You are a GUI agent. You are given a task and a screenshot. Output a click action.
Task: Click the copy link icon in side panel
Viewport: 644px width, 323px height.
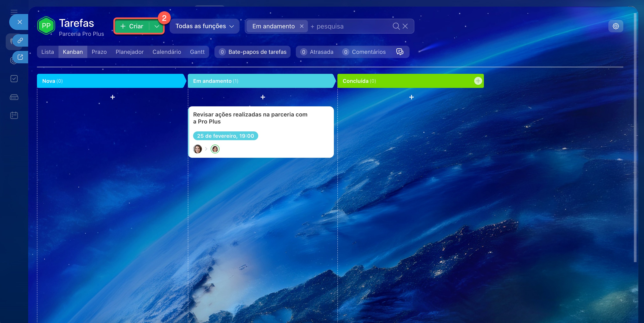tap(20, 40)
